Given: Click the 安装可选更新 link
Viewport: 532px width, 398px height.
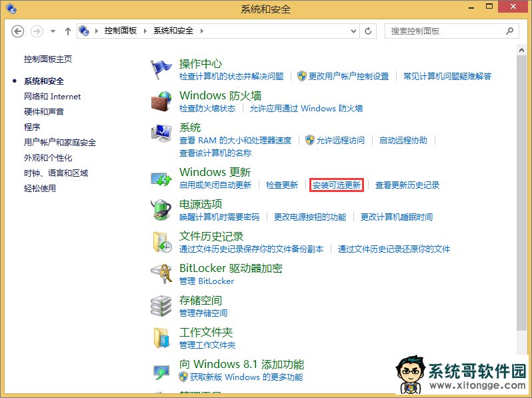Looking at the screenshot, I should (x=337, y=185).
